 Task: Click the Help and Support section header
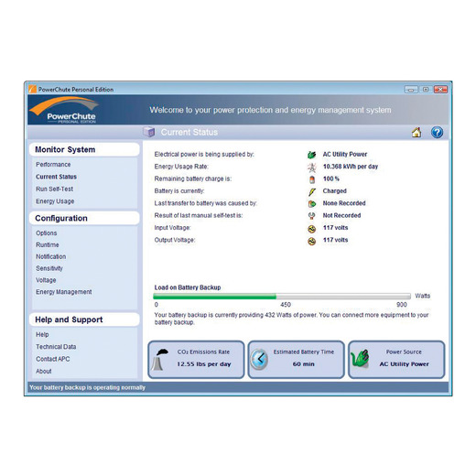[84, 319]
